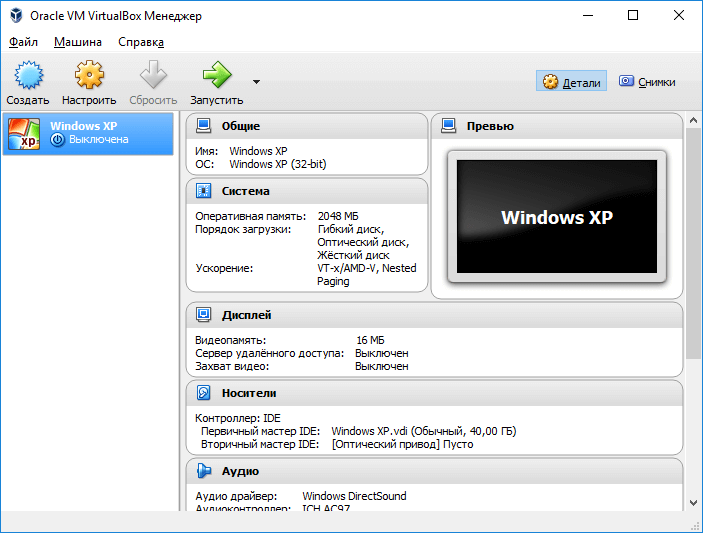Click the 'Оптический диск,' boot order entry

[363, 242]
